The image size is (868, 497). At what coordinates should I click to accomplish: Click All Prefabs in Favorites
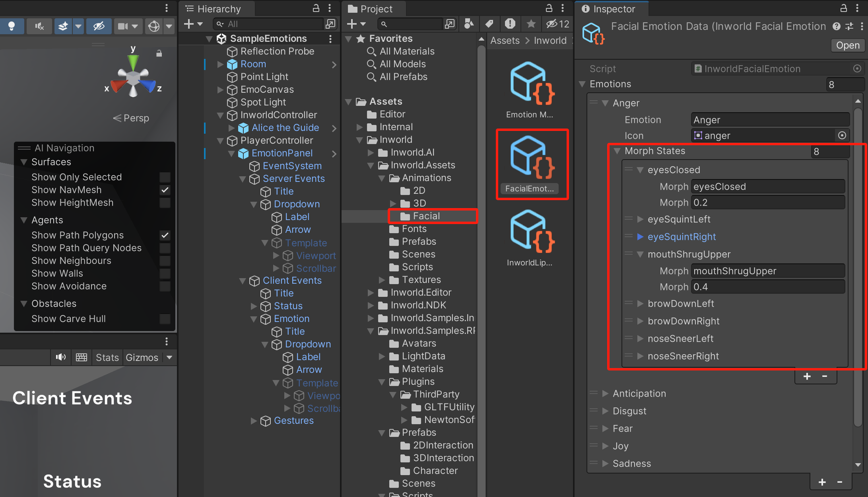click(404, 77)
